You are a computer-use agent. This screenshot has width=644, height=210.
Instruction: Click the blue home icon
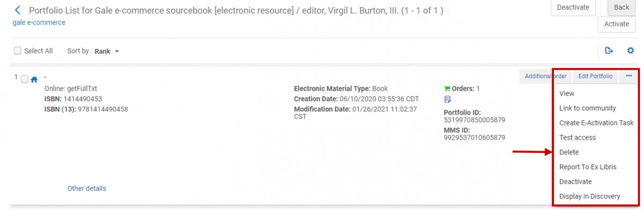click(x=34, y=79)
